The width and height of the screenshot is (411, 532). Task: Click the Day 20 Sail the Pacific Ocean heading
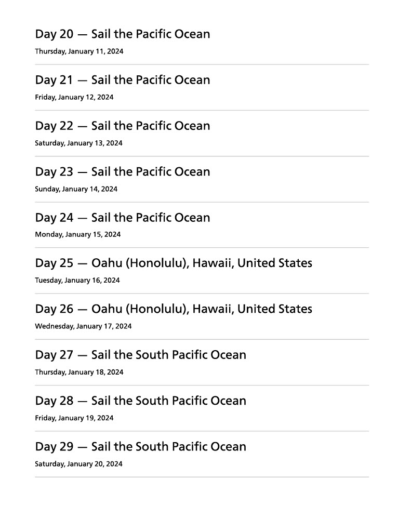pyautogui.click(x=123, y=34)
